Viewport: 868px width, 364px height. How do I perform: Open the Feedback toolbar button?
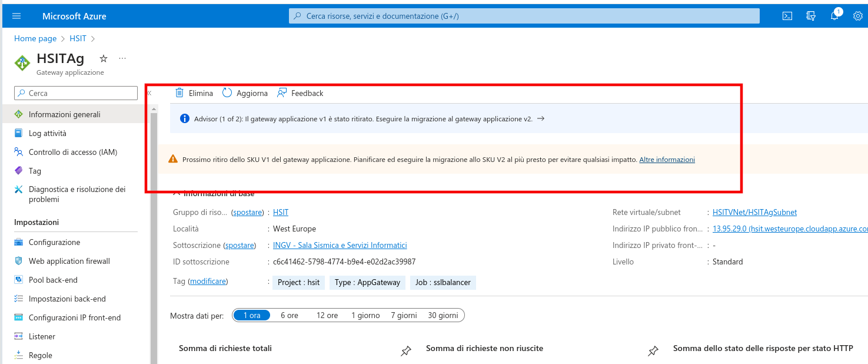click(x=300, y=93)
